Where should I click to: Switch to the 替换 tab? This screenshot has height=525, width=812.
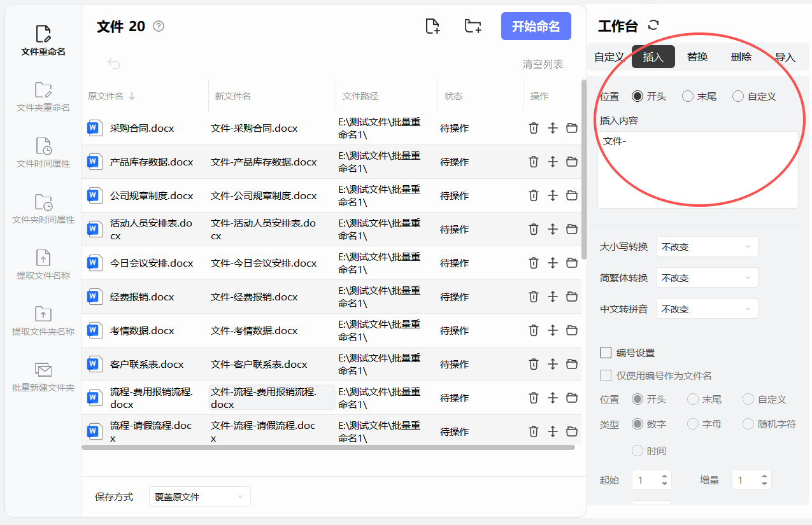[697, 57]
